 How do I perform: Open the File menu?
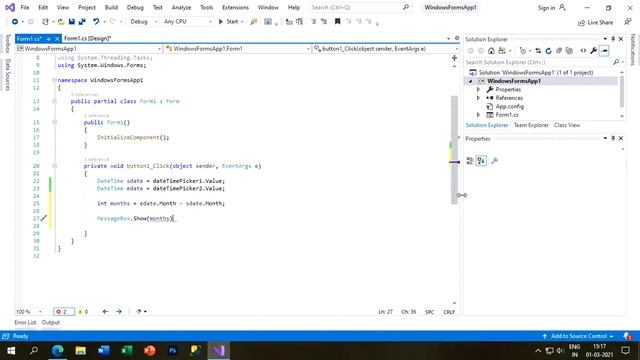(24, 7)
